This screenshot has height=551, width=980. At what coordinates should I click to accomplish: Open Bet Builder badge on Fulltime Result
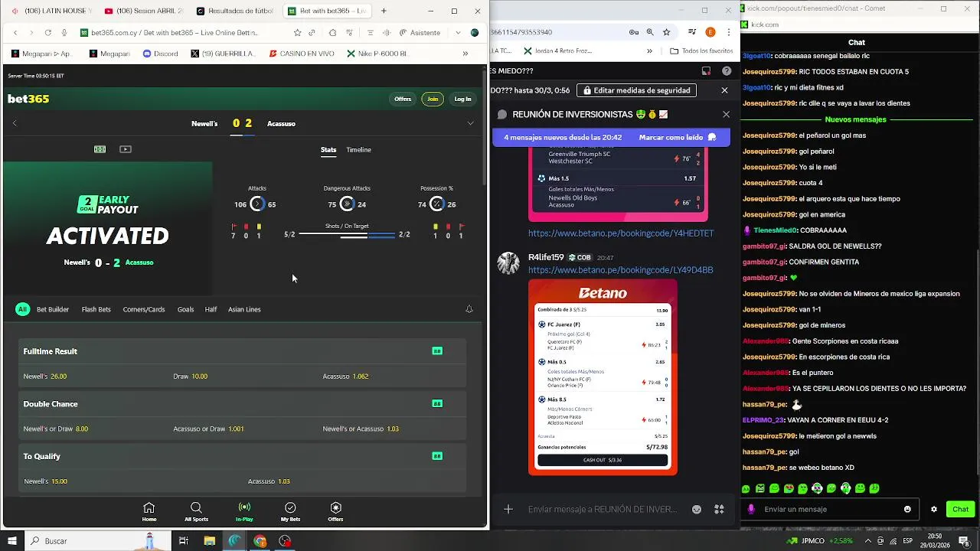[x=437, y=351]
